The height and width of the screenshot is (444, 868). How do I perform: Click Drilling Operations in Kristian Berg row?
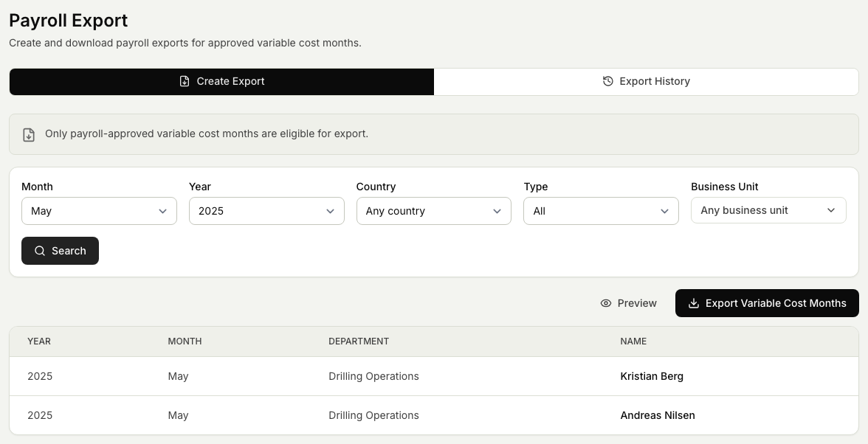coord(373,376)
